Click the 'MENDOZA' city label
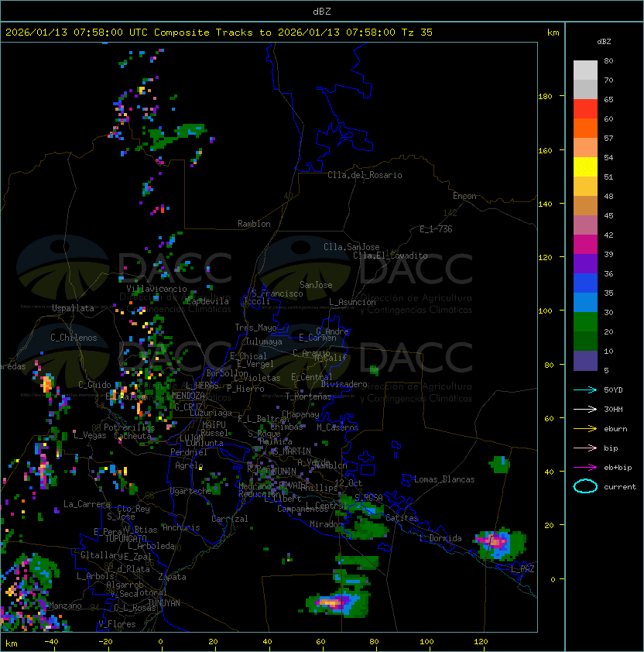Viewport: 644px width, 652px height. pos(188,395)
